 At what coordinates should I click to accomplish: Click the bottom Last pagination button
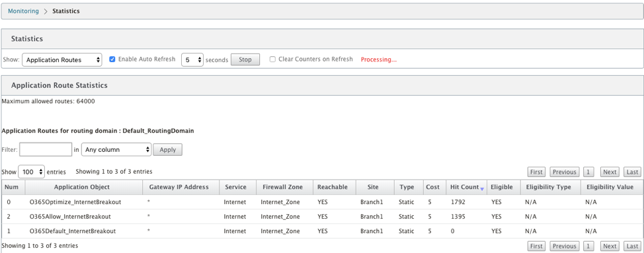633,246
